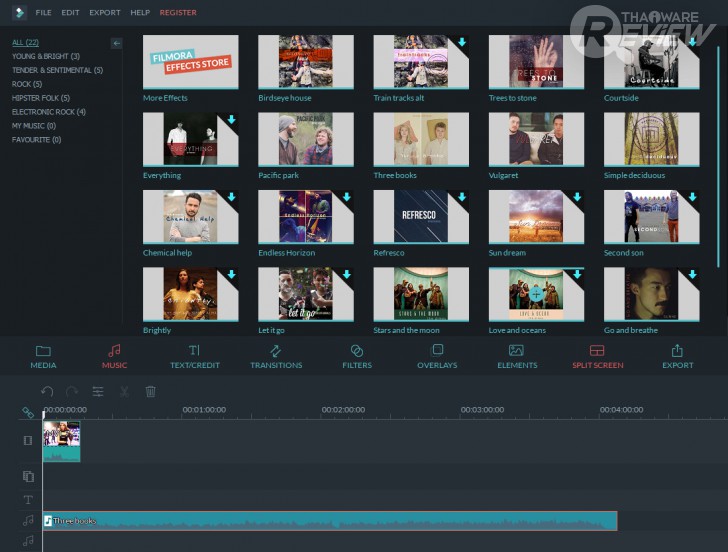728x552 pixels.
Task: Click timeline ruler at 00:03:00:00
Action: pos(482,409)
